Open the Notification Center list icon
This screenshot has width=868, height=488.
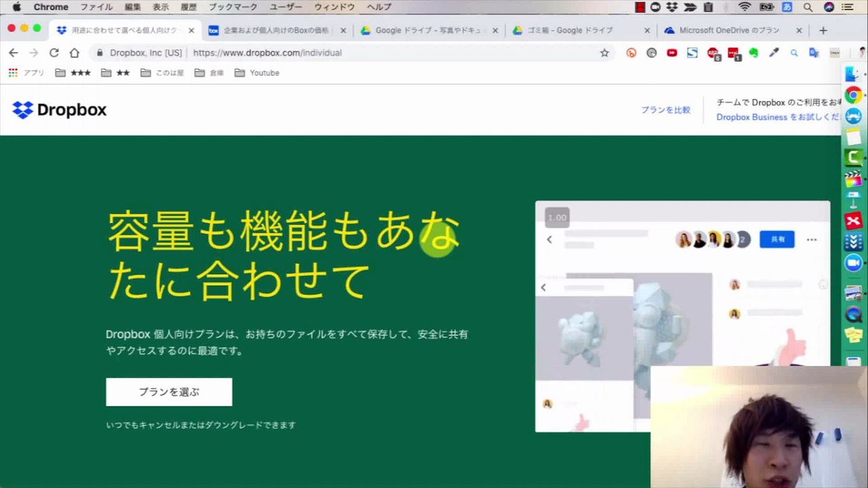click(x=848, y=7)
